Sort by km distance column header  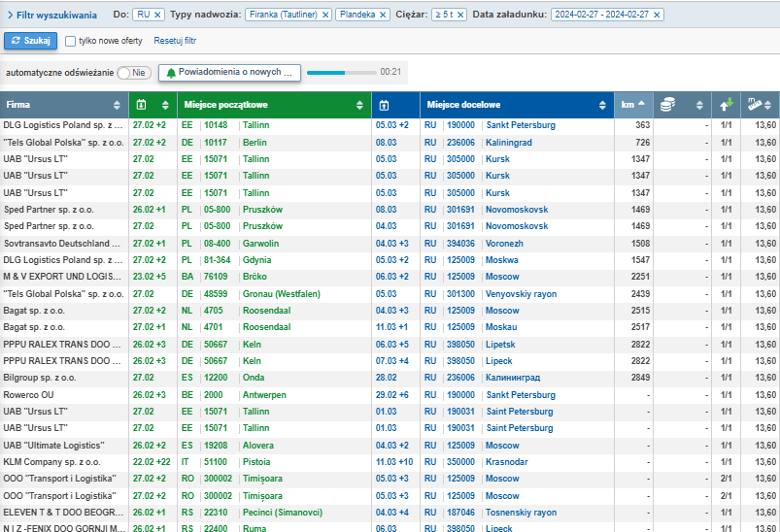[633, 105]
